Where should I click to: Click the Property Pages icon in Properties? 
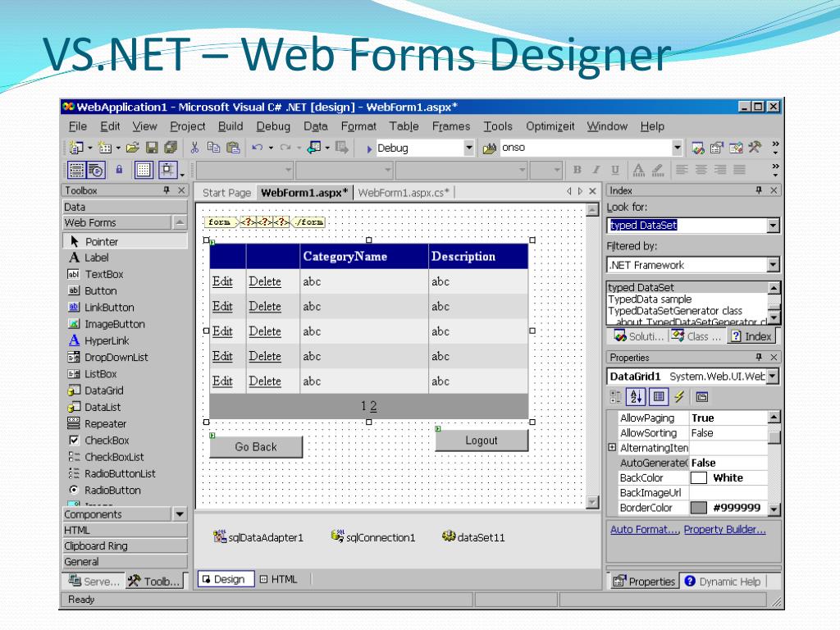[702, 397]
